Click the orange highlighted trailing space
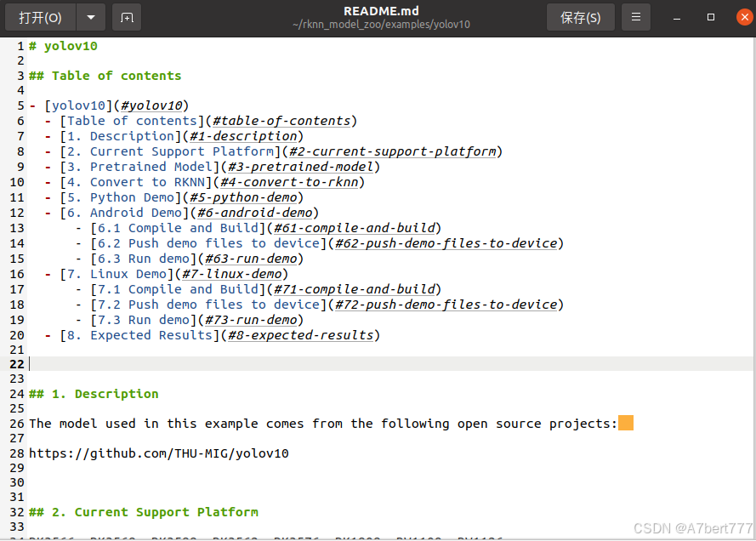 click(x=626, y=423)
